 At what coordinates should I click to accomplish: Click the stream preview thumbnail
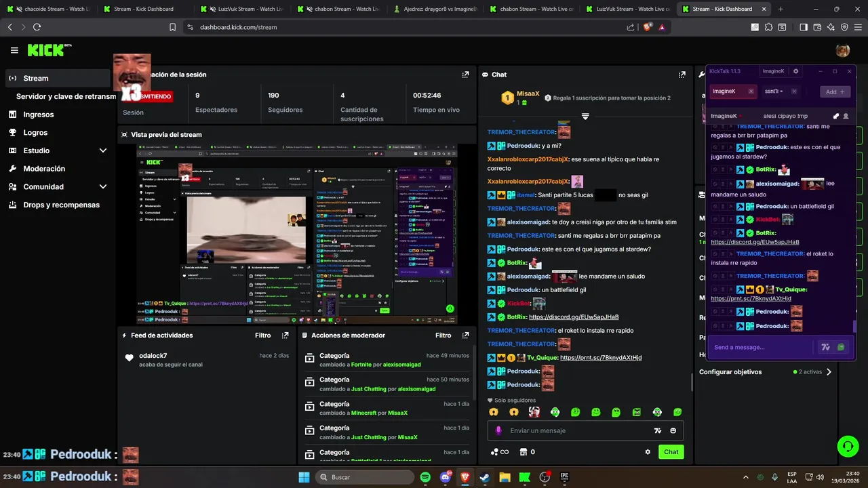click(296, 234)
